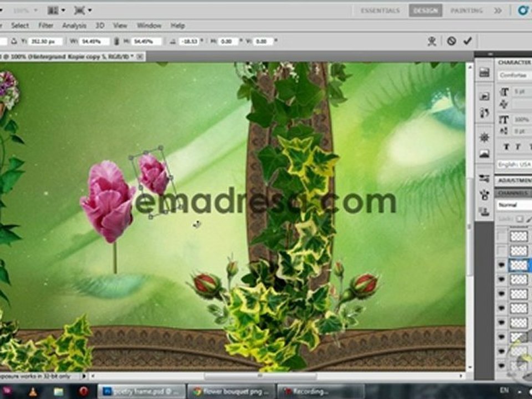Open the Normal blend mode dropdown
Viewport: 532px width, 399px height.
click(x=514, y=205)
